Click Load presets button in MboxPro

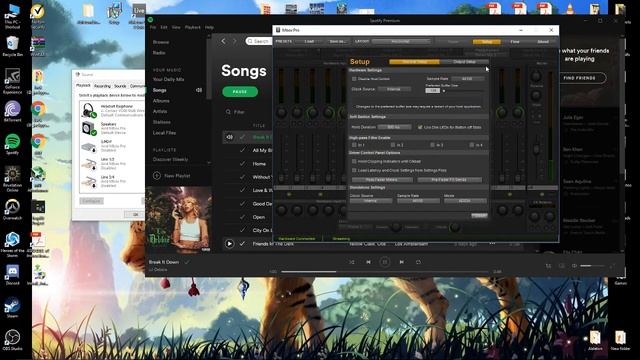click(x=309, y=42)
